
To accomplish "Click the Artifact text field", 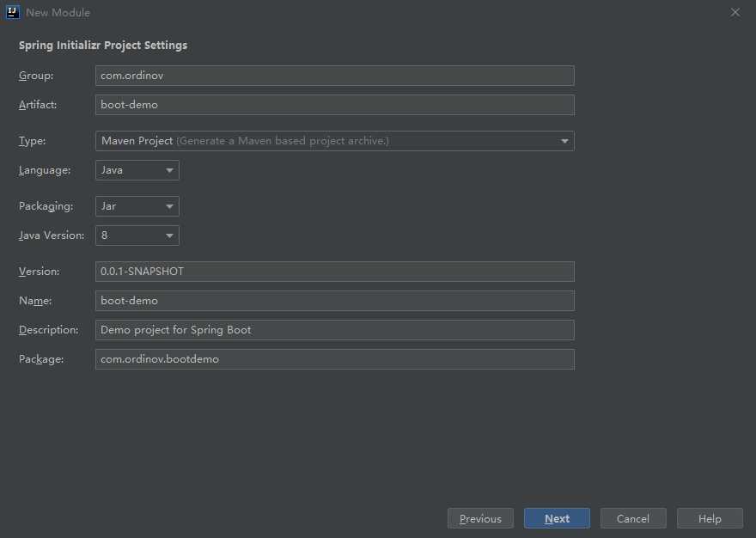I will click(334, 105).
